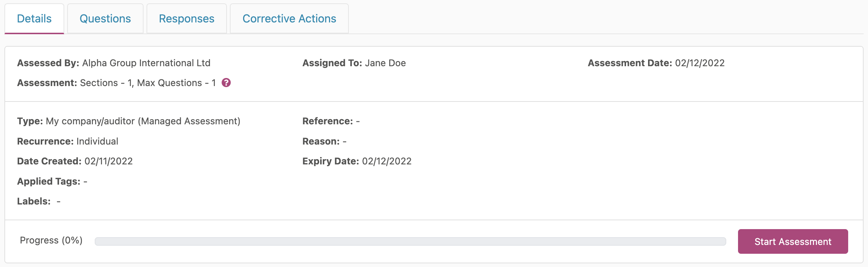Click the Managed Assessment type value
868x267 pixels.
click(x=143, y=121)
